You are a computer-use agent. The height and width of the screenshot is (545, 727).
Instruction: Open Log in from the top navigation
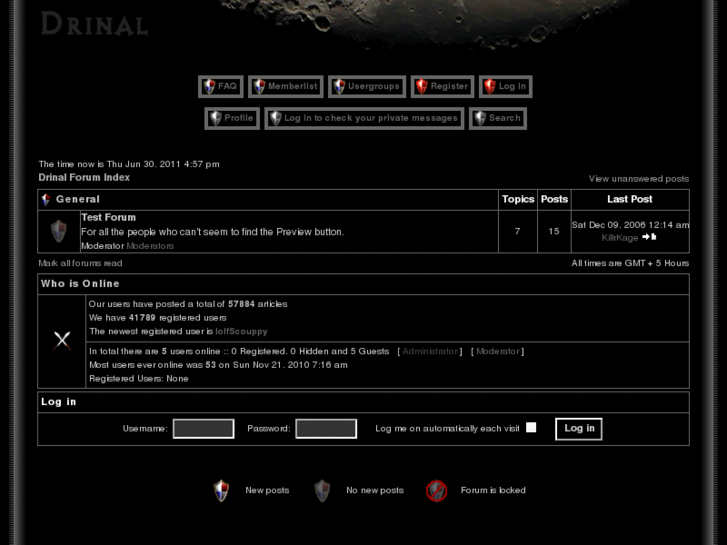point(505,86)
